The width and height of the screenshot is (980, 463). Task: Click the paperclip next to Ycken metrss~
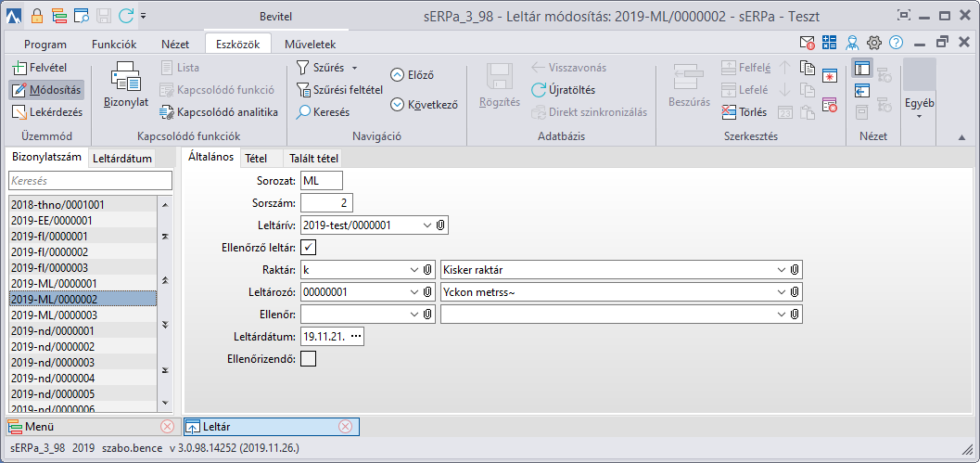point(794,292)
